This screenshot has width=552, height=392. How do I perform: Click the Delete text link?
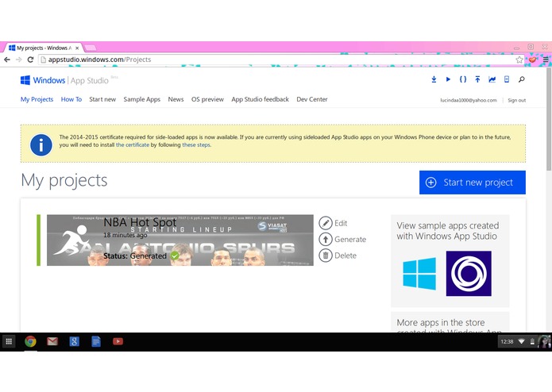click(345, 256)
